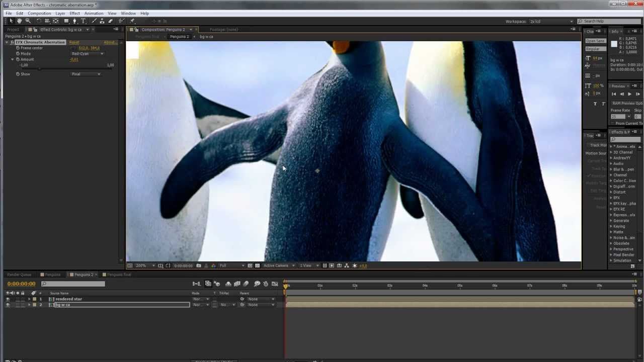Select the Zoom magnifier tool

pyautogui.click(x=28, y=21)
